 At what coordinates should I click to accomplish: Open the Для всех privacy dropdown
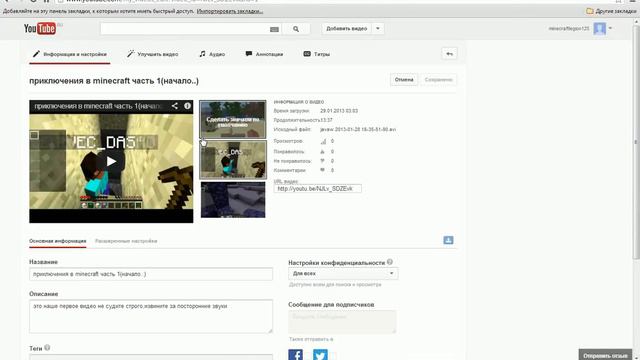pos(343,273)
